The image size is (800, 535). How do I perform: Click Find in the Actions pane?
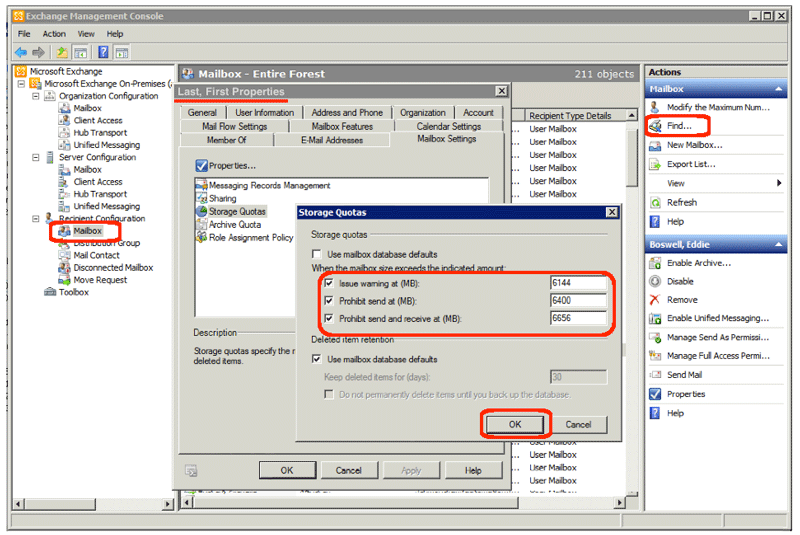point(679,125)
